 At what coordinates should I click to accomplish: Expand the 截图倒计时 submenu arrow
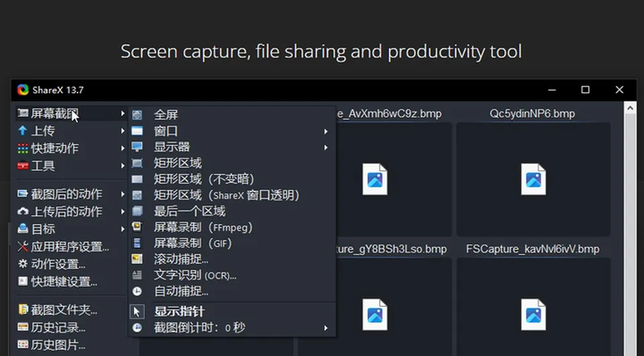tap(326, 328)
